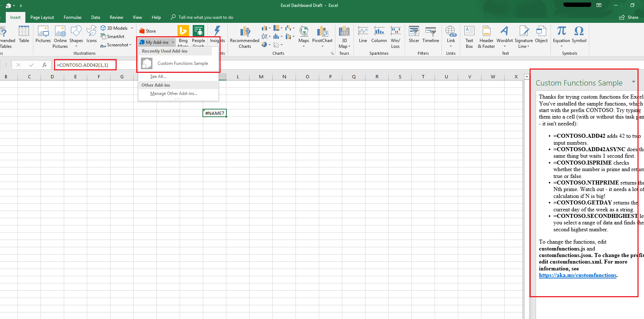Screen dimensions: 644x319
Task: Click the Pictures icon
Action: coord(43,35)
